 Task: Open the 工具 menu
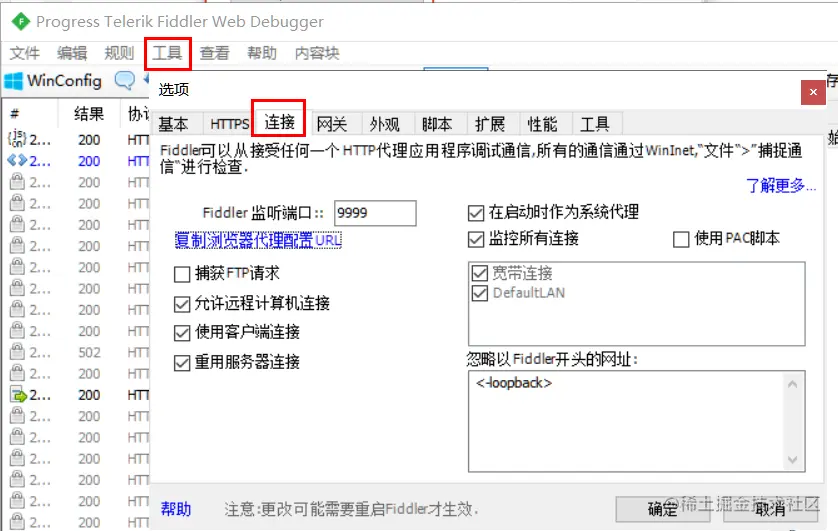[167, 53]
